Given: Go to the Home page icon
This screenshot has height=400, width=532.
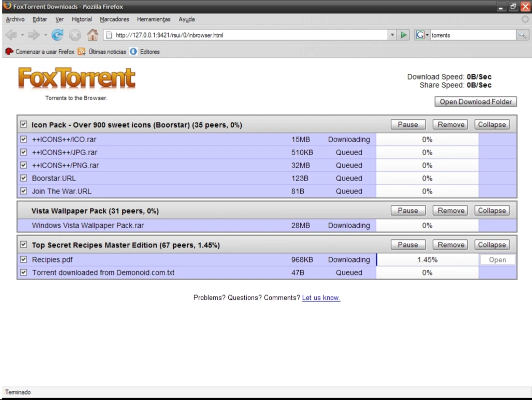Looking at the screenshot, I should point(92,34).
